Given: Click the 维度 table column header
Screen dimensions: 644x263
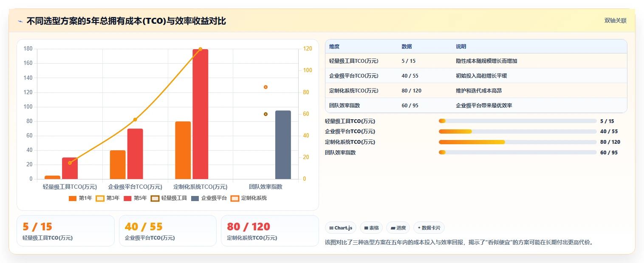Looking at the screenshot, I should coord(334,47).
